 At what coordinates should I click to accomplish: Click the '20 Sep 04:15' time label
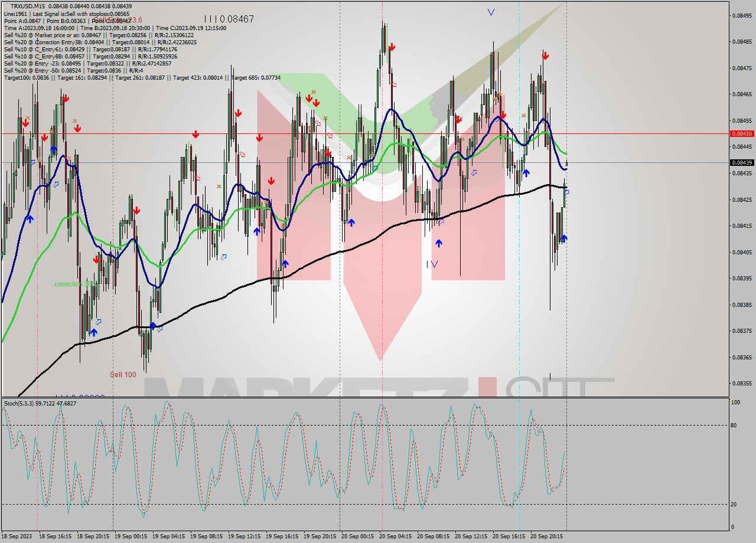pos(396,537)
